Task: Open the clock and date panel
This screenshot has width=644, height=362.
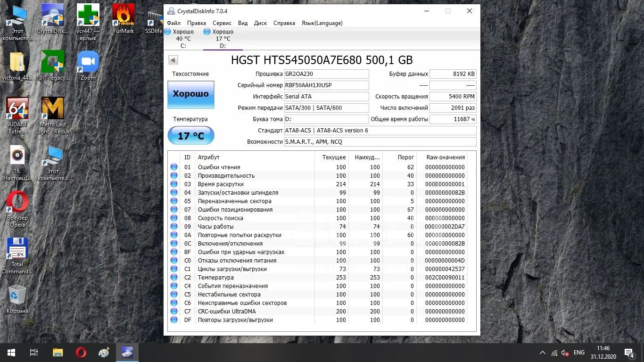Action: point(603,352)
